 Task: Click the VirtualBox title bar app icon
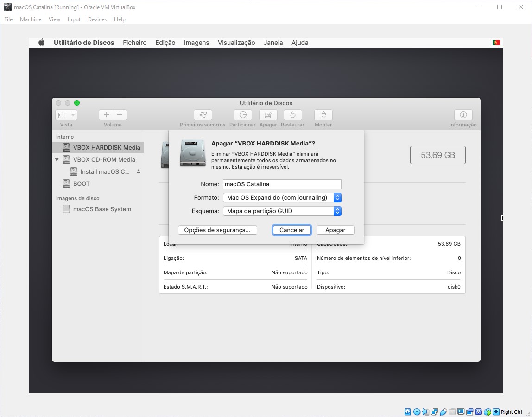point(7,7)
